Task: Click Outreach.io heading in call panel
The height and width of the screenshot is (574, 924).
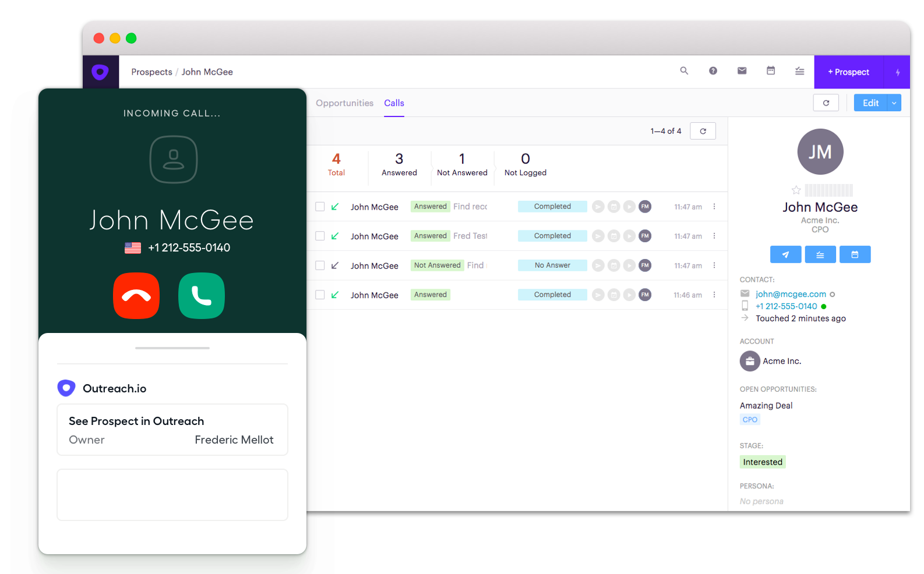Action: [114, 388]
